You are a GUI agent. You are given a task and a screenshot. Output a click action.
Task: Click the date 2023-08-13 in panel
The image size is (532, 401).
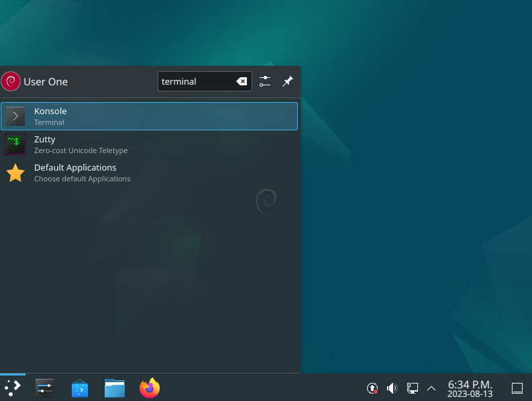coord(470,394)
